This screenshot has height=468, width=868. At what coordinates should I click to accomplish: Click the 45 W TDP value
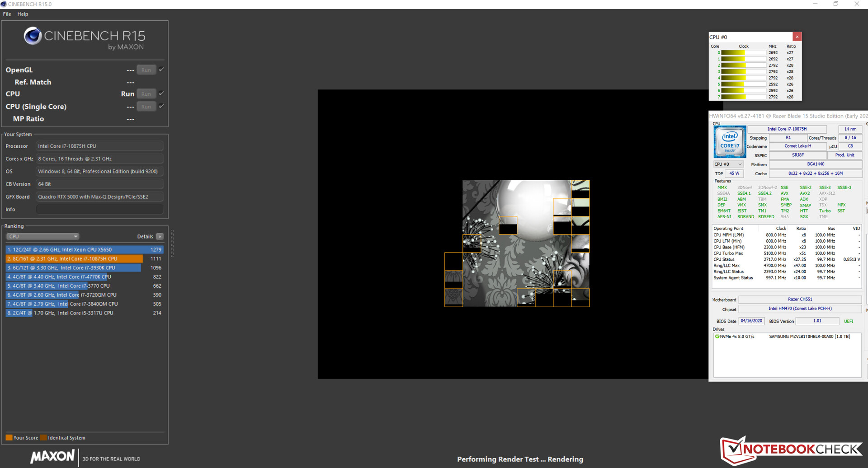coord(734,173)
